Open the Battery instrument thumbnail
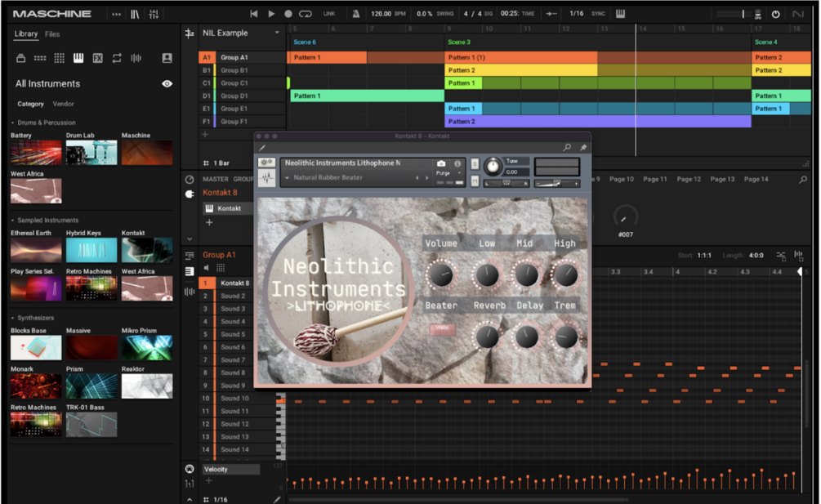Viewport: 821px width, 504px height. pos(36,153)
